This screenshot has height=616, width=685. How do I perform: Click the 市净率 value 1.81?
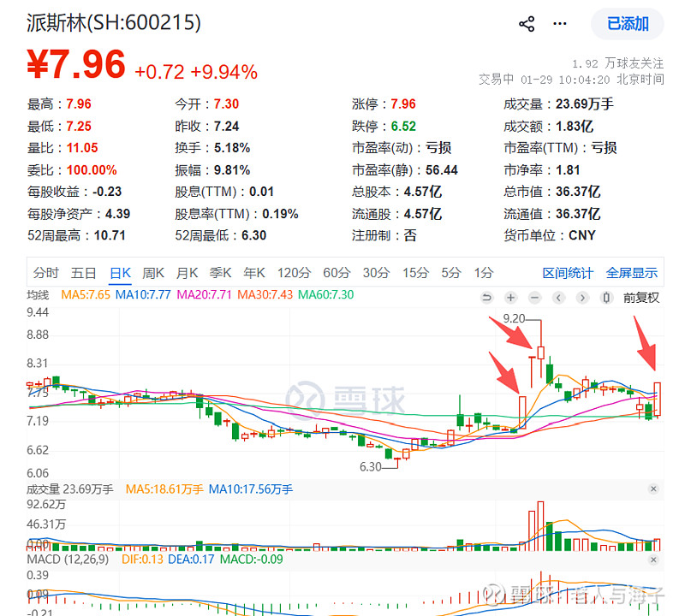(568, 169)
